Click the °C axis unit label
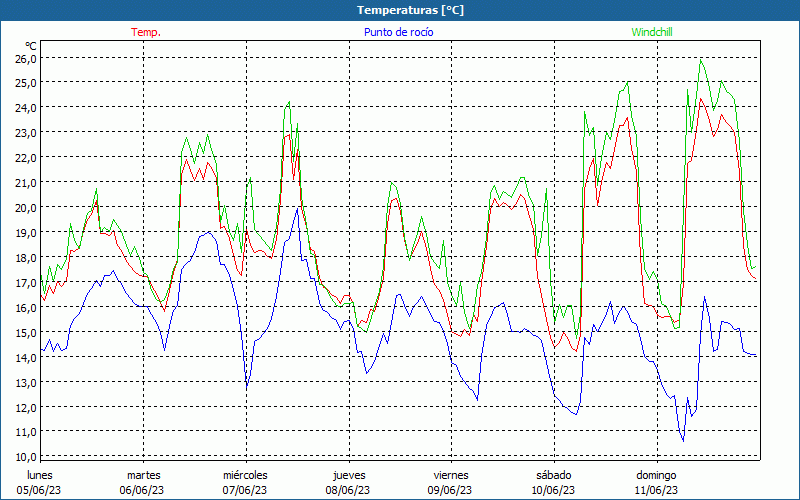Viewport: 800px width, 500px height. (31, 46)
